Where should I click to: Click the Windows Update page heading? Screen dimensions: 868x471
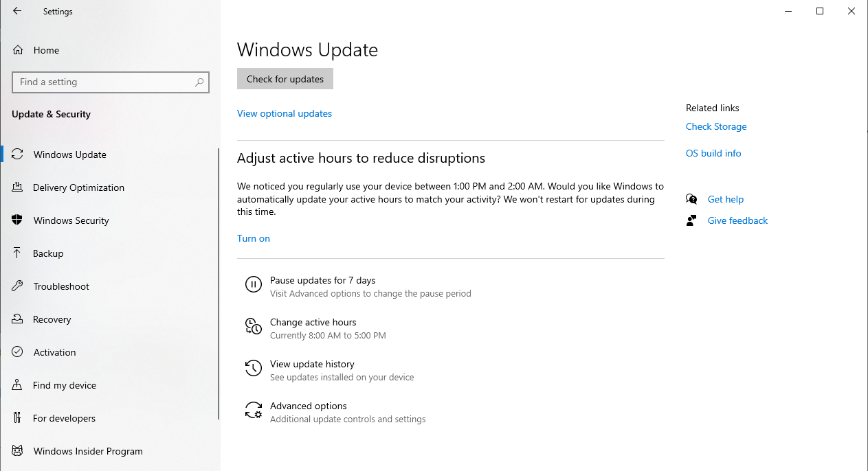coord(307,49)
